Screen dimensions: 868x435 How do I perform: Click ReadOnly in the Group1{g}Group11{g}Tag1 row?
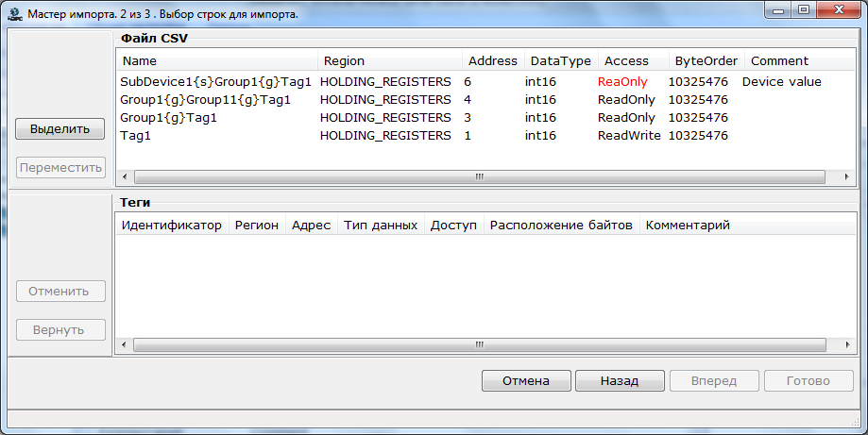coord(626,99)
